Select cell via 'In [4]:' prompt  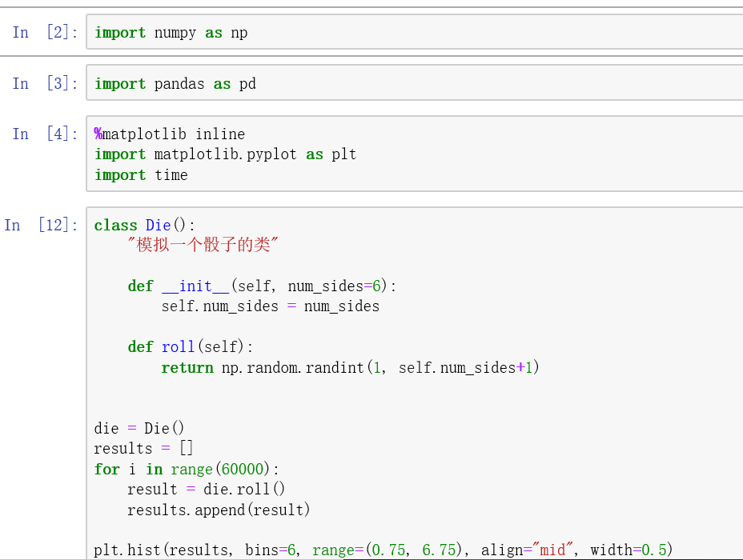[45, 134]
